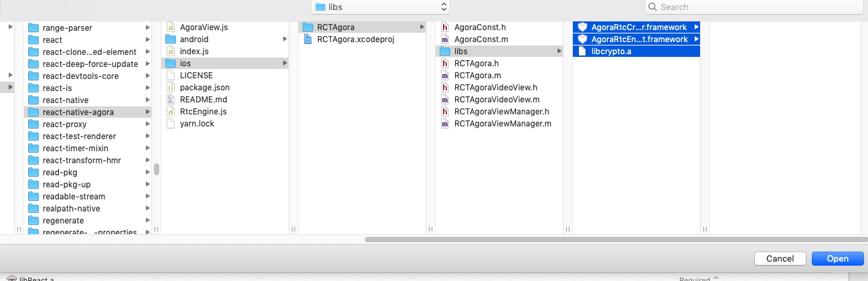Click the libcrypto.a file icon
Image resolution: width=868 pixels, height=281 pixels.
pyautogui.click(x=582, y=52)
